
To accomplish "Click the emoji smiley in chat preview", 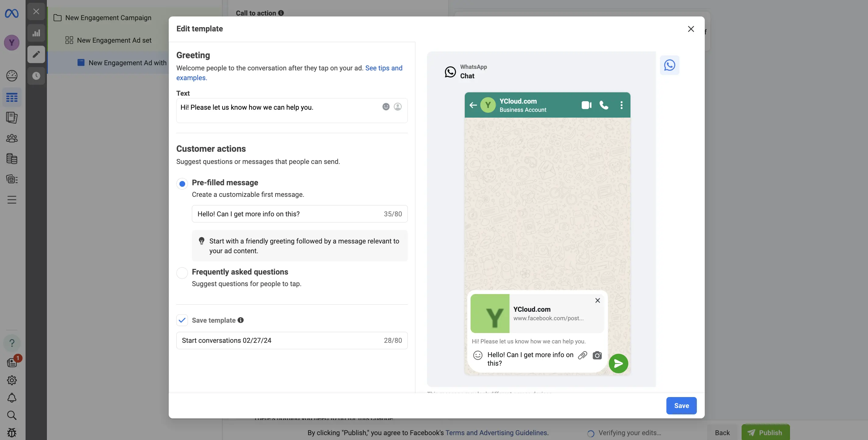I will coord(478,355).
